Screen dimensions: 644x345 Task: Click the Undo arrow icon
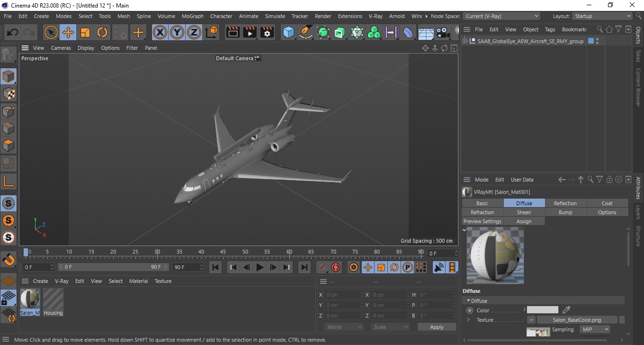pos(13,32)
